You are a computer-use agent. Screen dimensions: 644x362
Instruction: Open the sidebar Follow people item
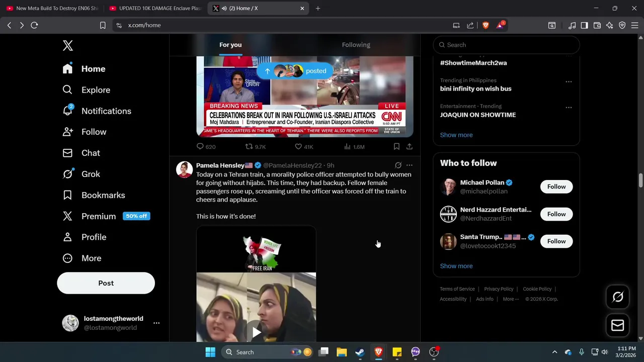tap(85, 132)
